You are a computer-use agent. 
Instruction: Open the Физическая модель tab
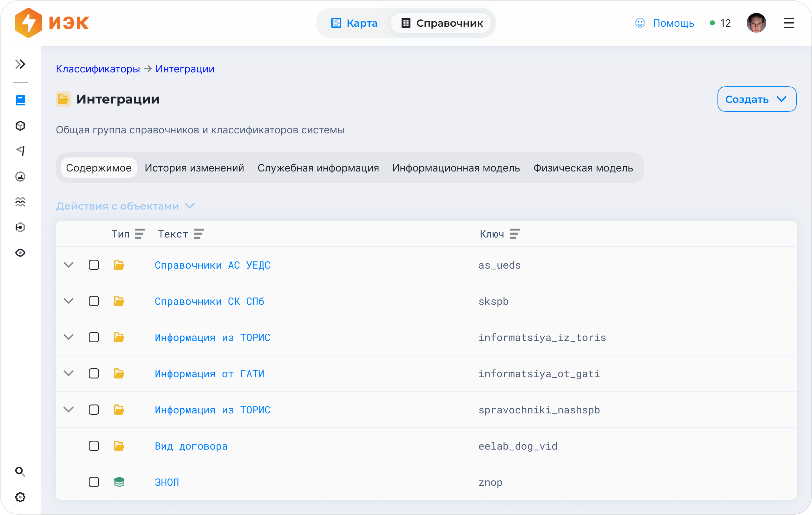pos(583,168)
